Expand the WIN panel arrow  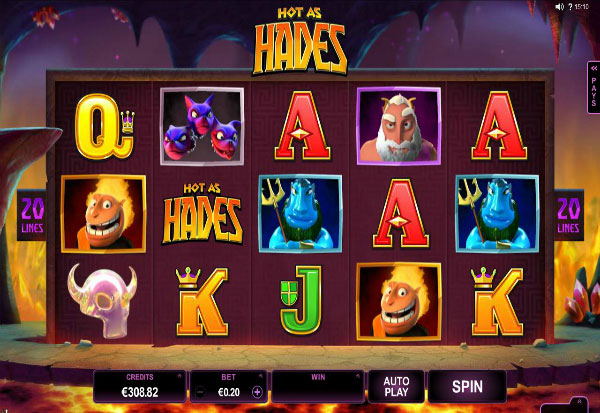358,377
